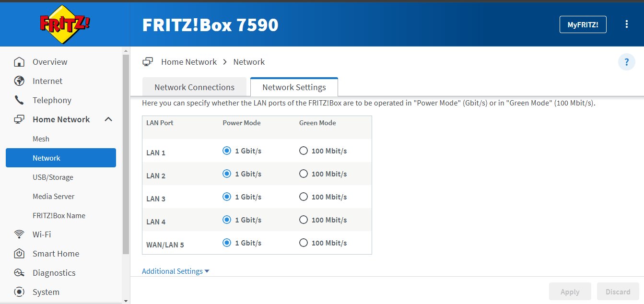Click the WAN/LAN 5 row label

(x=165, y=245)
